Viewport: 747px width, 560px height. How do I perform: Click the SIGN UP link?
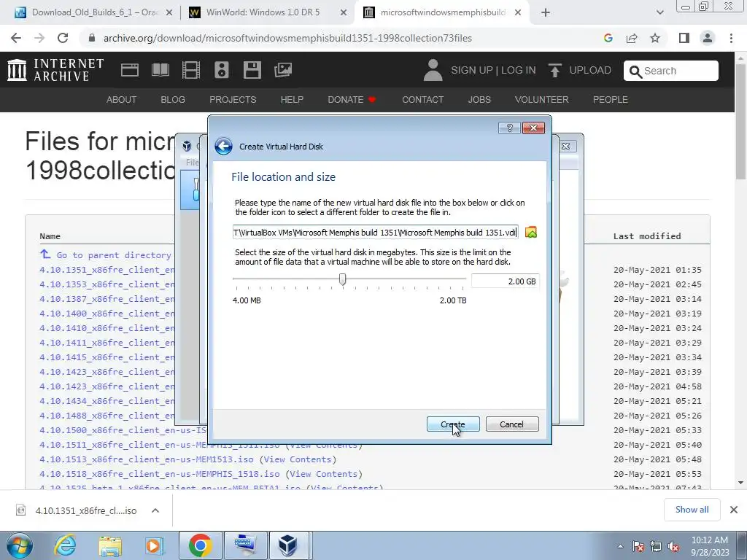click(x=472, y=70)
